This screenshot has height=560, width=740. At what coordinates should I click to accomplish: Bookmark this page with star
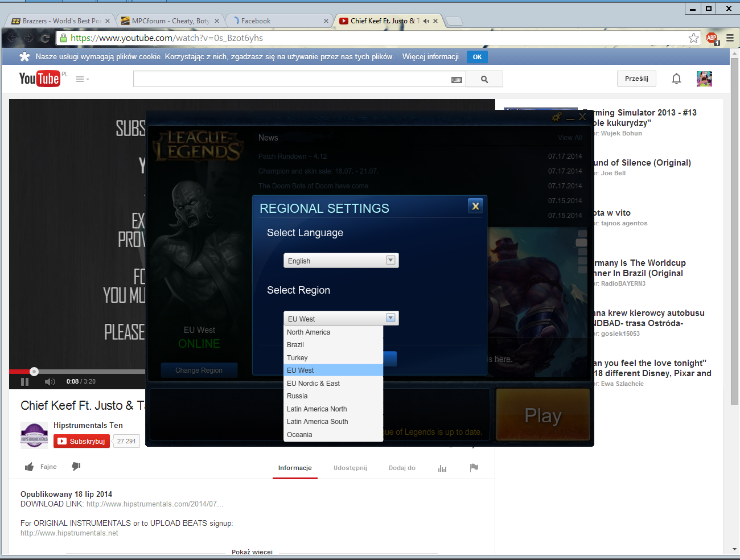click(693, 38)
